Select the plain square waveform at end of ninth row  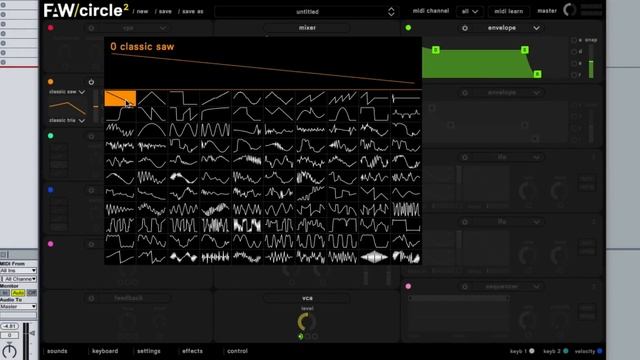click(406, 225)
